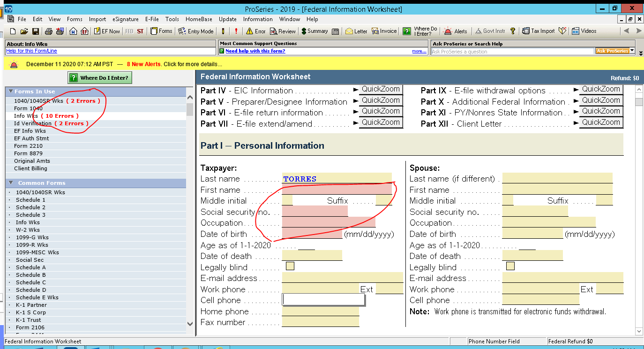This screenshot has width=644, height=349.
Task: Click the Ask ProSeries a question field
Action: click(513, 51)
